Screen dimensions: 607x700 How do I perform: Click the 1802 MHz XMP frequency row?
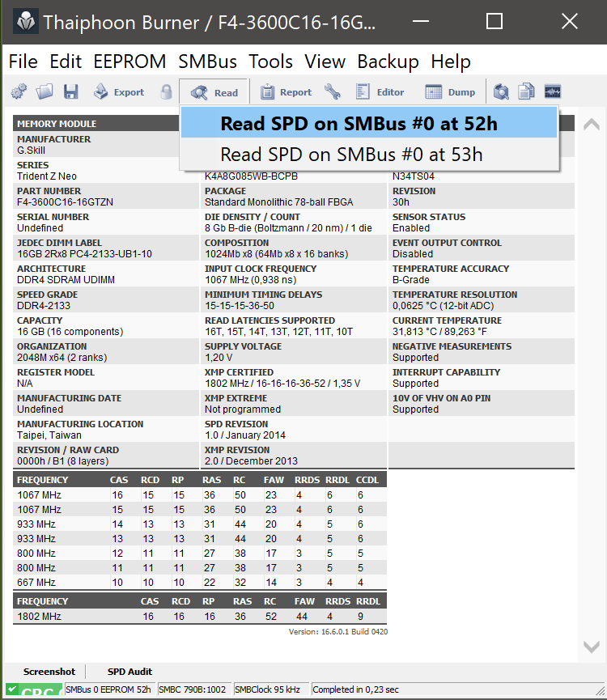(x=200, y=616)
